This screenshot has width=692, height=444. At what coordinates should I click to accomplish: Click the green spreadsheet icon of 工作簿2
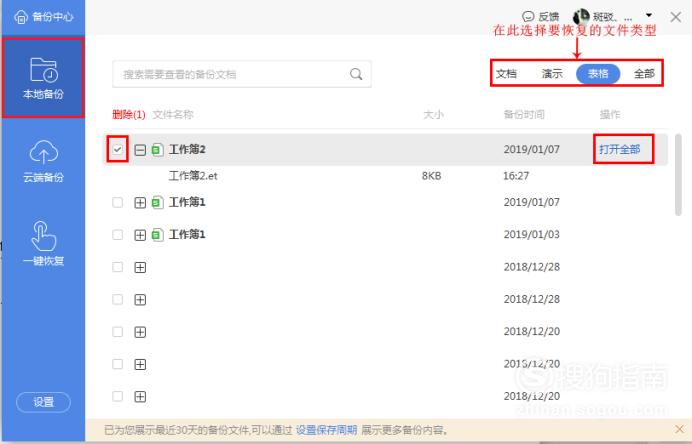click(x=158, y=150)
